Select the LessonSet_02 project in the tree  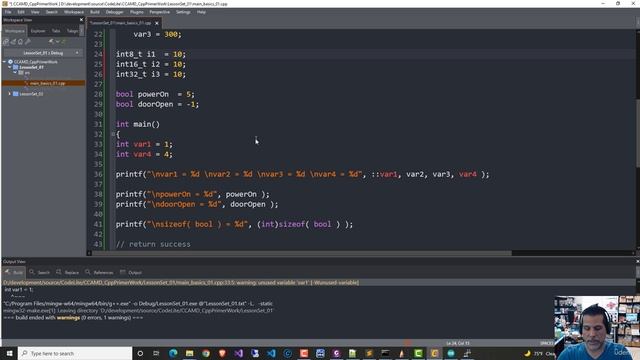31,94
